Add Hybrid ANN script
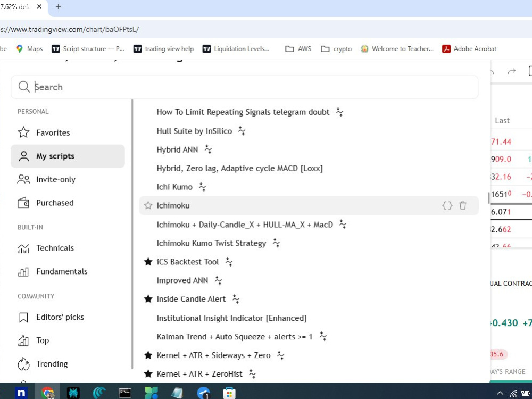This screenshot has height=399, width=532. tap(177, 149)
